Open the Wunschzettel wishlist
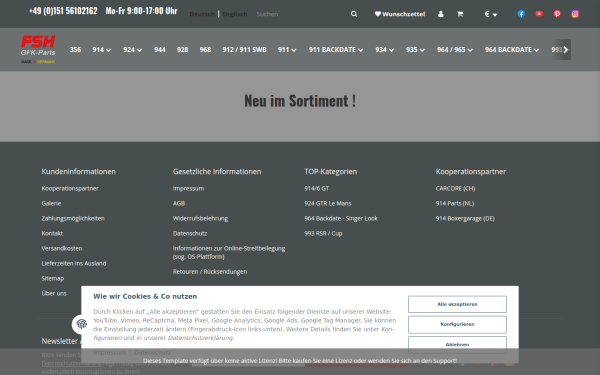This screenshot has height=375, width=600. click(x=399, y=14)
